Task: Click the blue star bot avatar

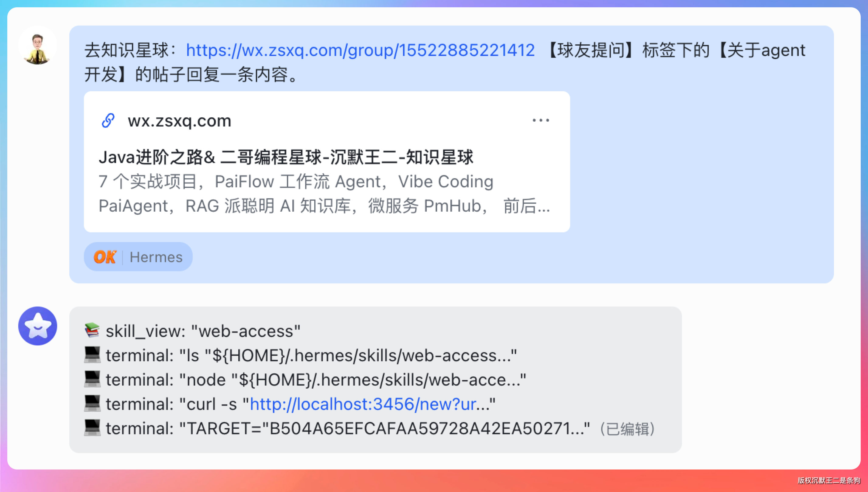Action: pyautogui.click(x=37, y=326)
